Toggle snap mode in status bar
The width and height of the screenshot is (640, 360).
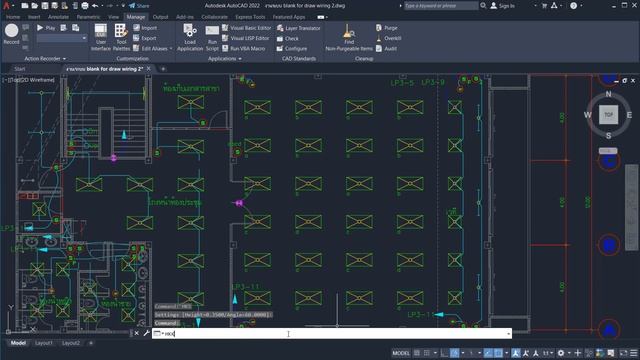[x=427, y=353]
